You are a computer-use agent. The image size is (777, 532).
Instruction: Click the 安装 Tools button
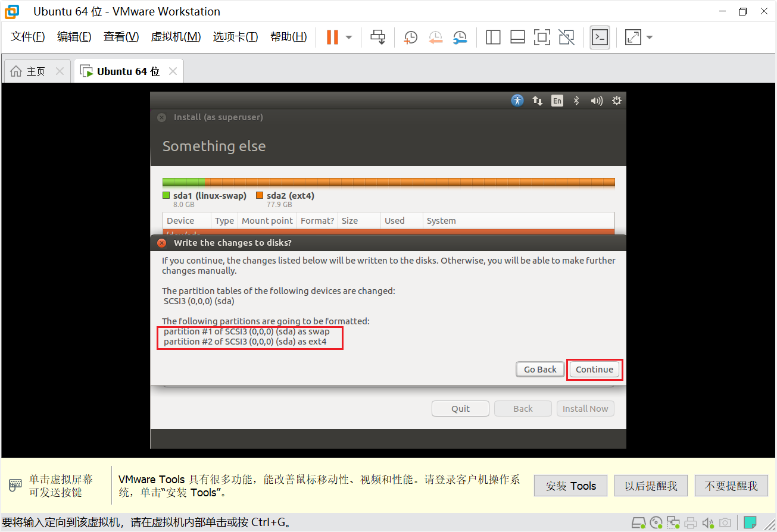pyautogui.click(x=570, y=486)
